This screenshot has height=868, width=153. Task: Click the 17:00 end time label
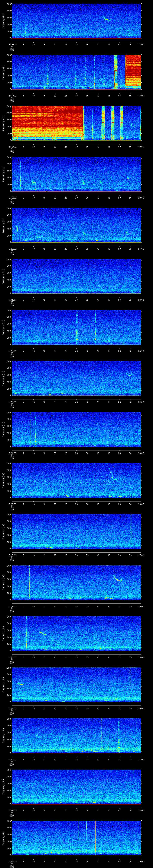click(x=141, y=44)
